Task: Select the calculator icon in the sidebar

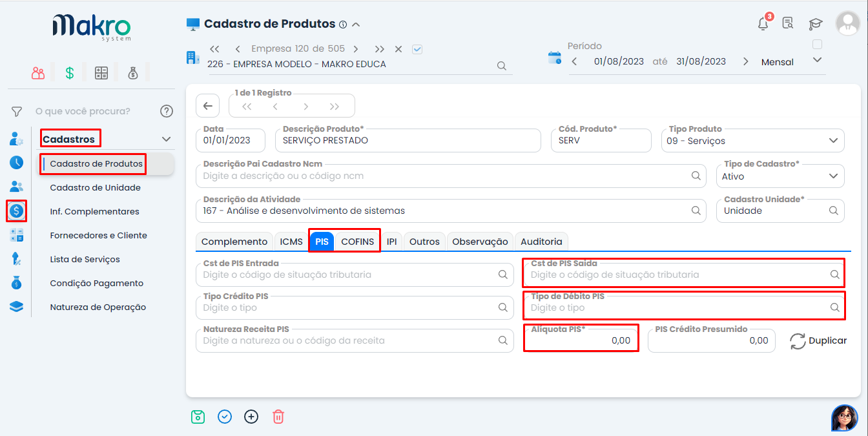Action: (101, 73)
